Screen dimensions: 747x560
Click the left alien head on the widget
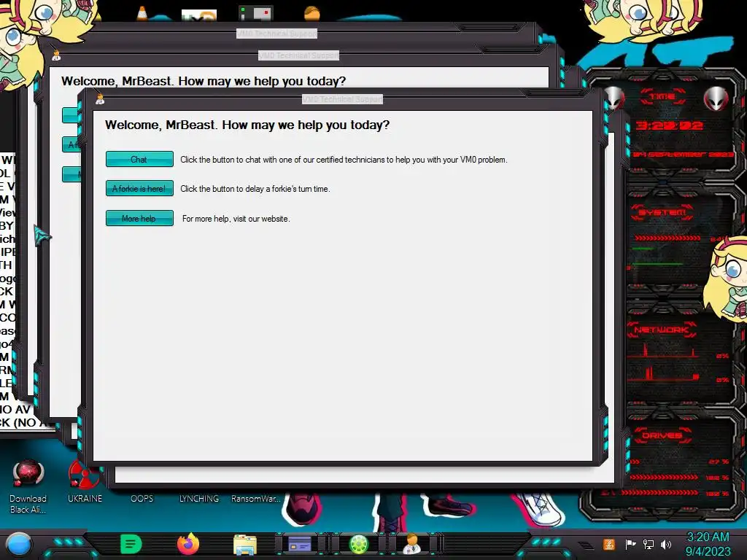coord(614,98)
